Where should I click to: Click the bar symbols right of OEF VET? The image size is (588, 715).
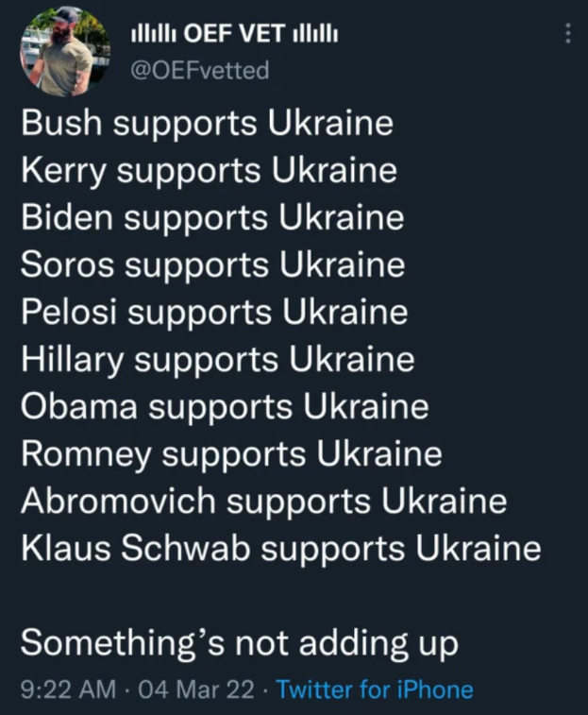coord(315,34)
